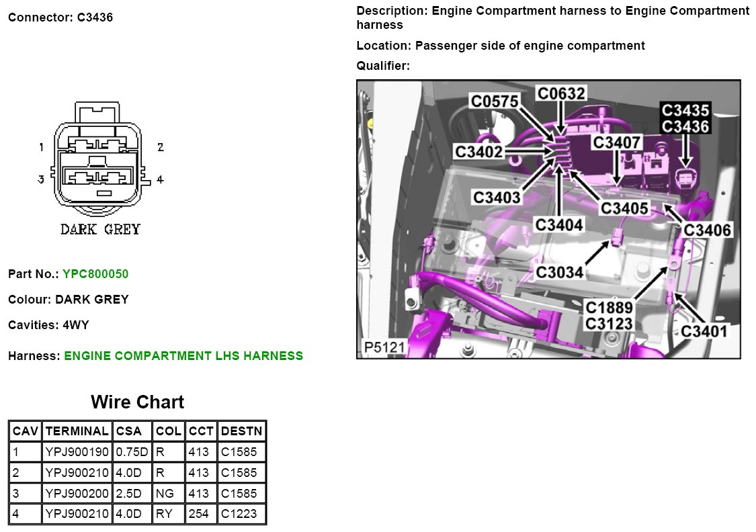Click the C3435 C3436 highlighted label
This screenshot has height=532, width=756.
pyautogui.click(x=685, y=118)
